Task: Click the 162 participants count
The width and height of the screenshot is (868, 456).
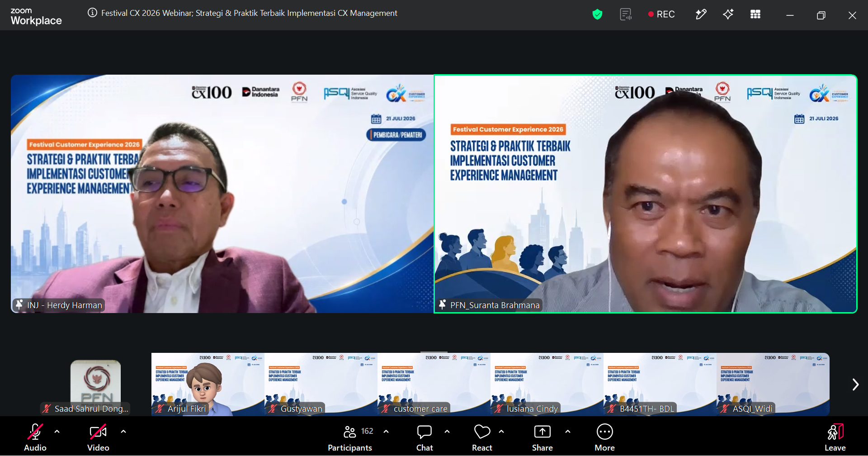Action: 367,431
